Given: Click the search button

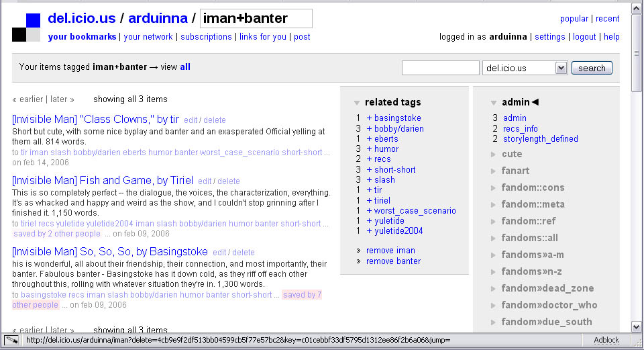Looking at the screenshot, I should [592, 68].
